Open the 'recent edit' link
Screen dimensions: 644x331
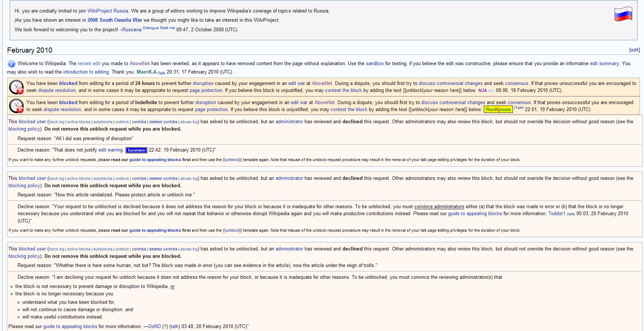tap(89, 64)
